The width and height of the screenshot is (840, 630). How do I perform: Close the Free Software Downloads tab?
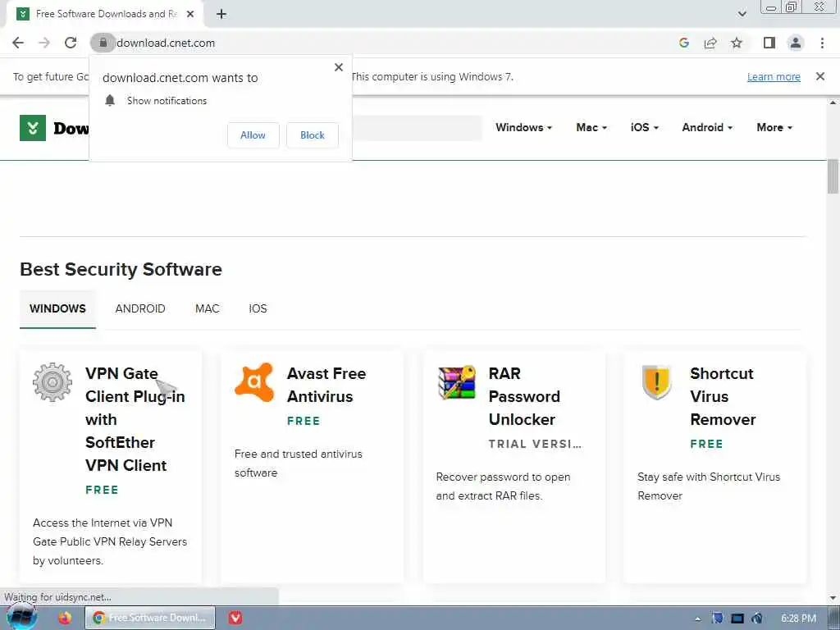(190, 15)
